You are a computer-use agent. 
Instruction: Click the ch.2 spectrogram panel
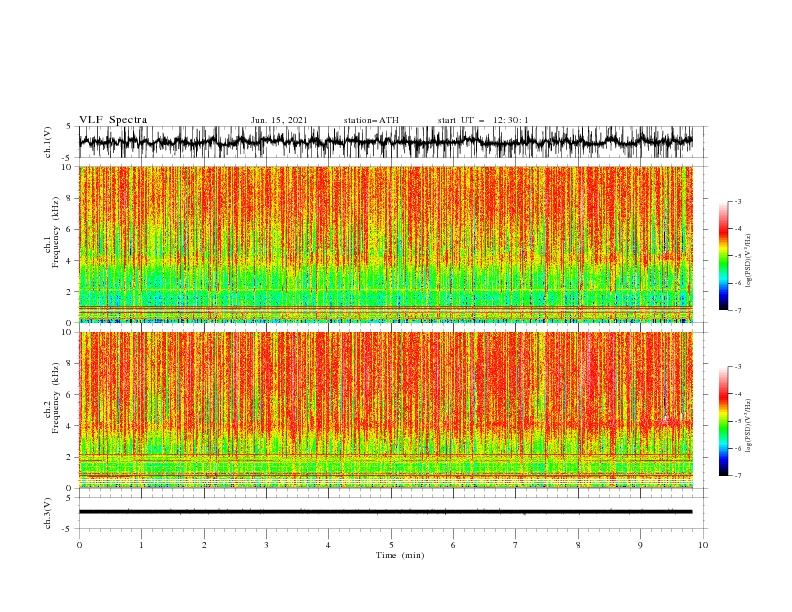tap(386, 410)
